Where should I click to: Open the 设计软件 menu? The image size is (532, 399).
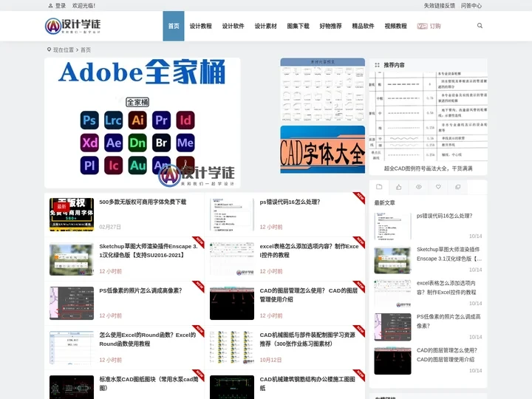[x=233, y=26]
